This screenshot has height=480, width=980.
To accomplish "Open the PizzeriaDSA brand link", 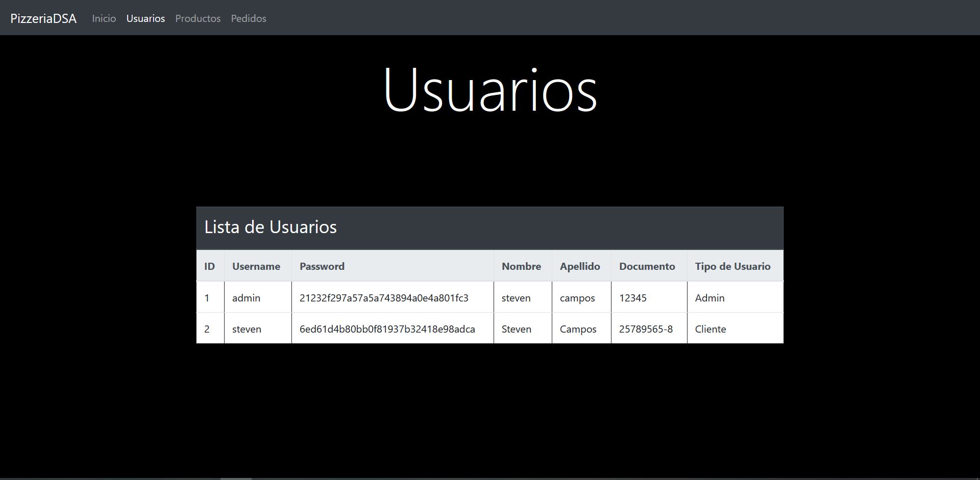I will pos(43,18).
